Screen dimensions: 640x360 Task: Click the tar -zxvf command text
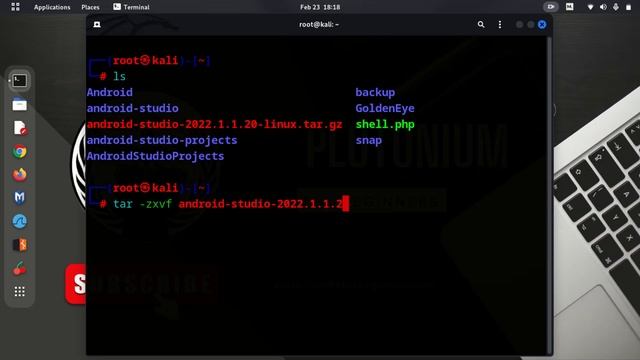tap(142, 204)
